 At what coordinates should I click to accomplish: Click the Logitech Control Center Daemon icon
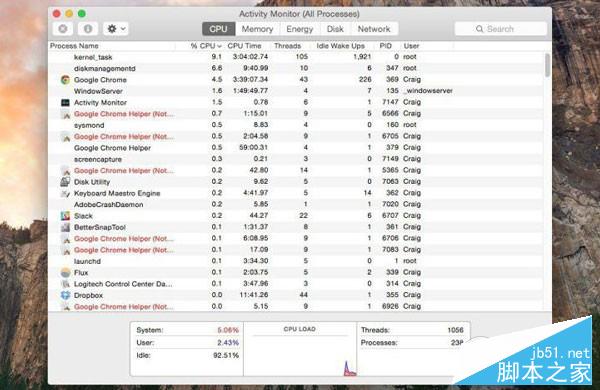(x=65, y=284)
